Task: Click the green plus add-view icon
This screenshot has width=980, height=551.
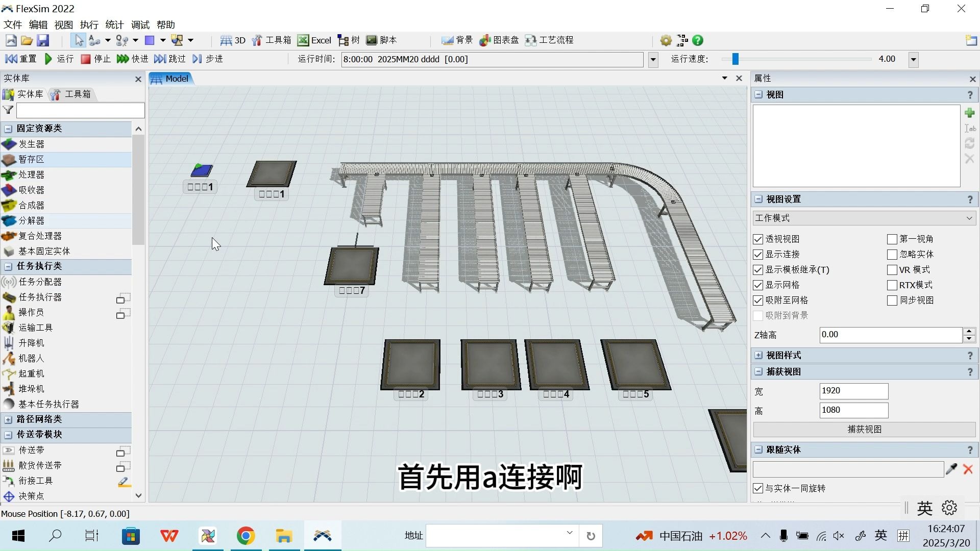Action: click(970, 113)
